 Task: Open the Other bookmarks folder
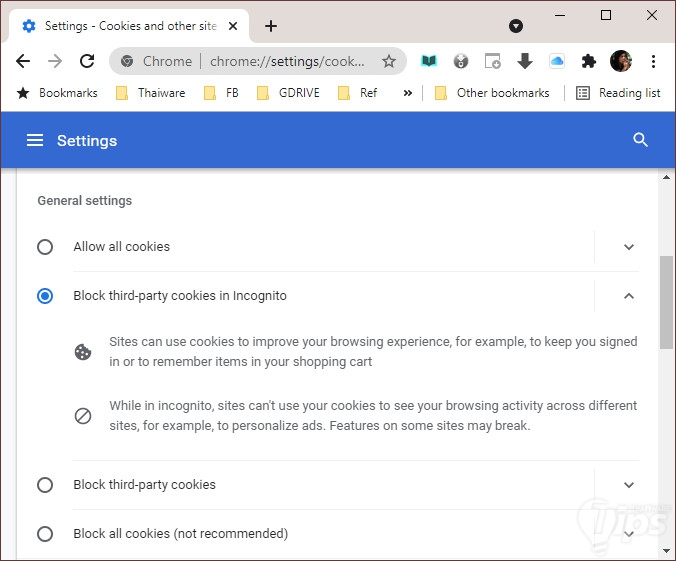point(492,93)
